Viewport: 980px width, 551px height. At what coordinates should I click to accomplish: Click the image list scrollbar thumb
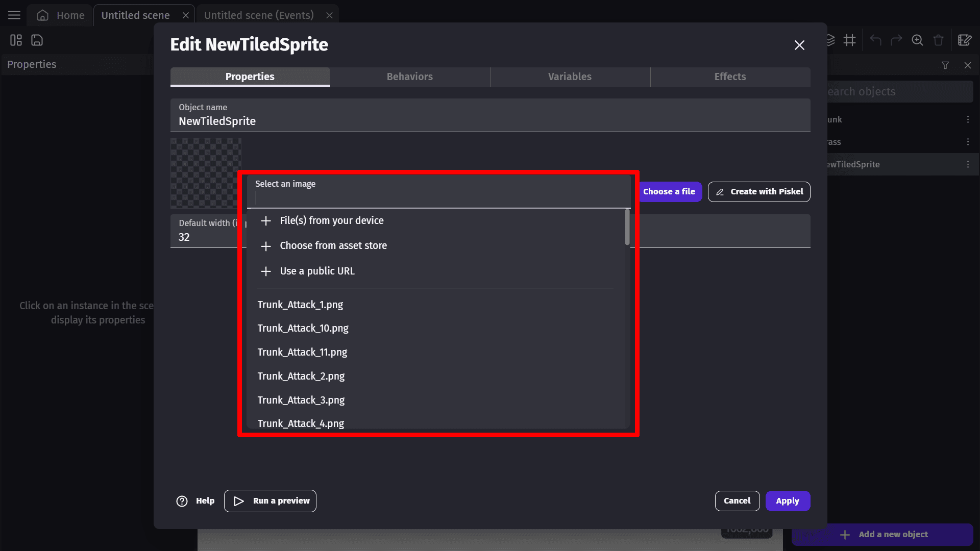[627, 228]
